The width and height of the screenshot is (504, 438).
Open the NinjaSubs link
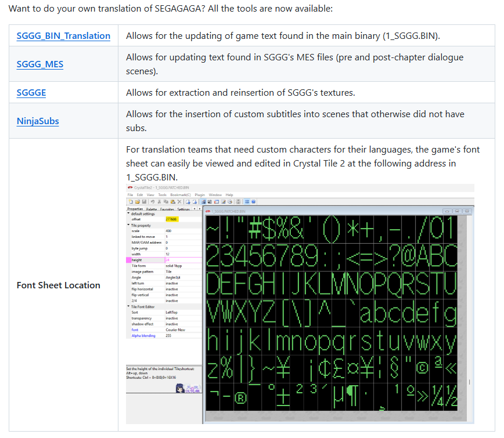[x=38, y=121]
